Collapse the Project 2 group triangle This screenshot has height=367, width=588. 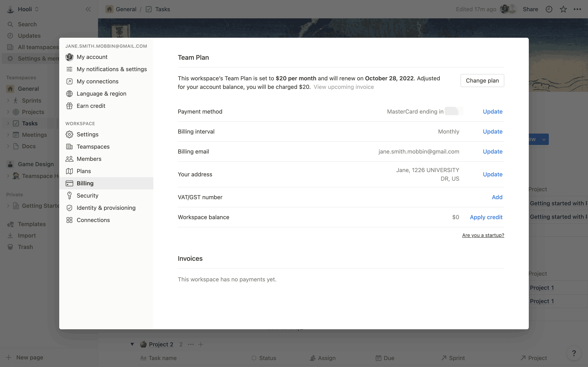[132, 344]
